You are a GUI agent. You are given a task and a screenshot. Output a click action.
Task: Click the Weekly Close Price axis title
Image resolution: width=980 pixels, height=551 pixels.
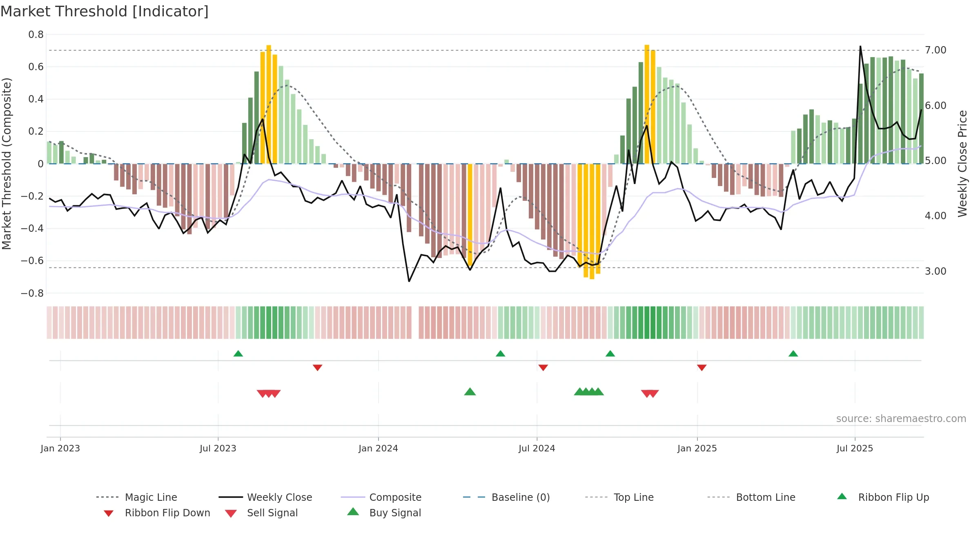[962, 163]
